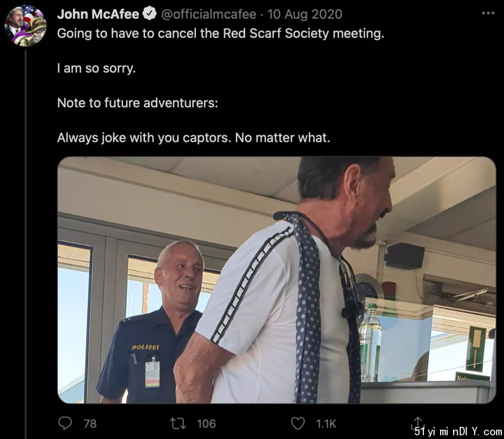
Task: Enlarge the attached photo in the tweet
Action: click(276, 280)
